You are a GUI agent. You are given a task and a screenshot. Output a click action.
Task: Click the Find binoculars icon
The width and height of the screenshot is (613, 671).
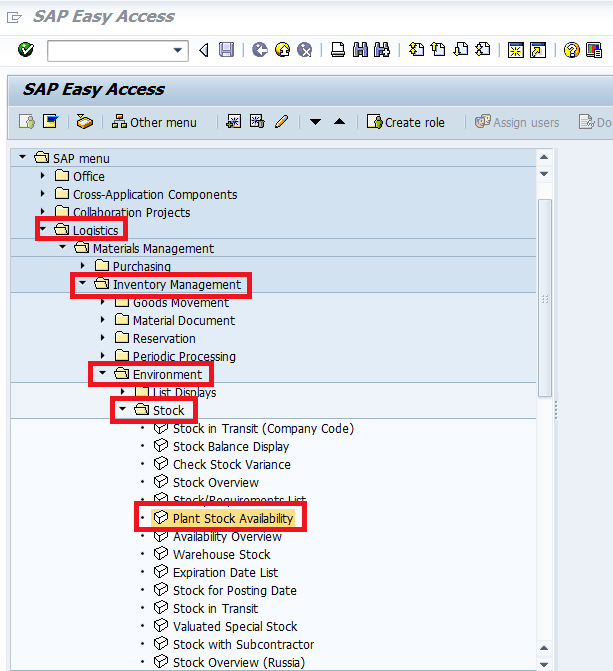pos(360,50)
